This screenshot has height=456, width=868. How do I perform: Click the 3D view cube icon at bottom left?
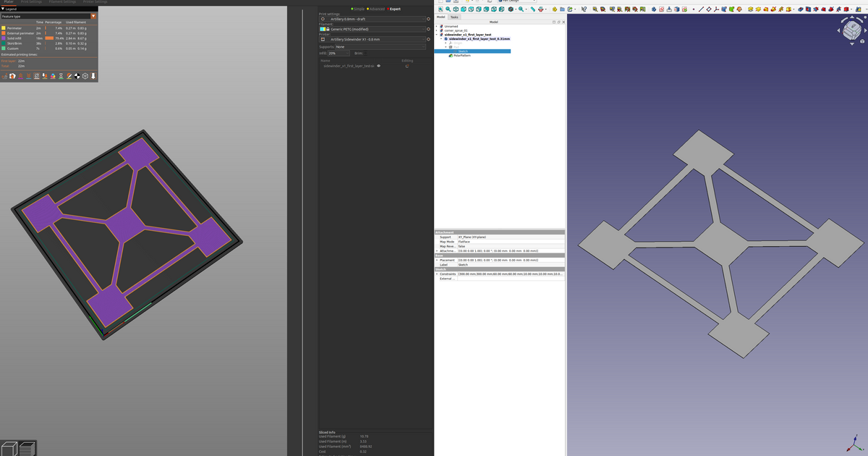coord(9,448)
